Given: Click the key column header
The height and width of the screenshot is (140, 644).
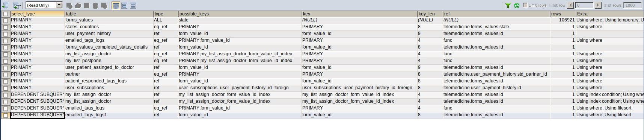Looking at the screenshot, I should 360,14.
